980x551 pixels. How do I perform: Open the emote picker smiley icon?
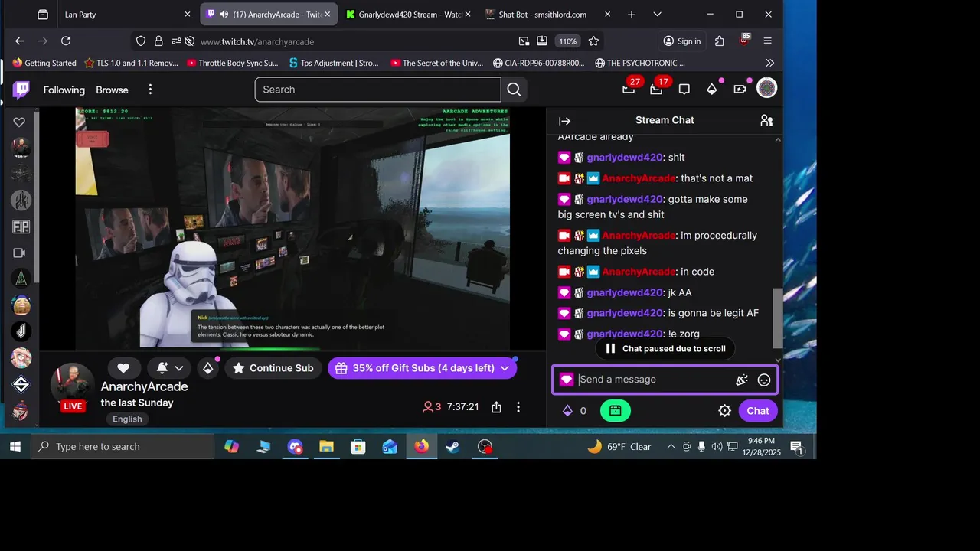pos(764,380)
